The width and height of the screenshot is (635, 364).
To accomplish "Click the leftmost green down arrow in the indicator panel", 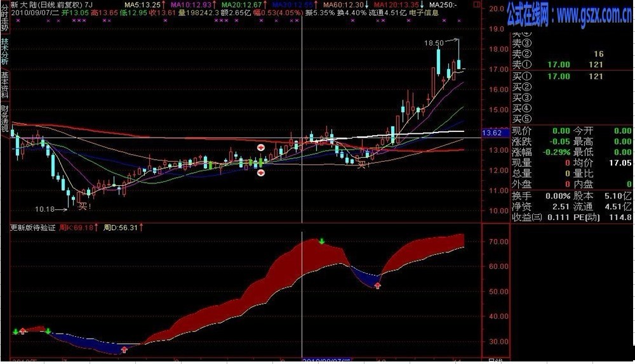I will (x=15, y=332).
